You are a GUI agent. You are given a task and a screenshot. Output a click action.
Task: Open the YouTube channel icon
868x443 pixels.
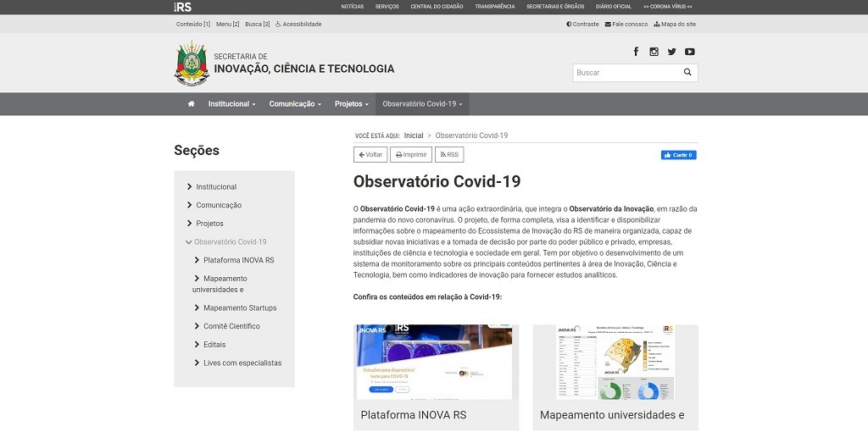(690, 52)
